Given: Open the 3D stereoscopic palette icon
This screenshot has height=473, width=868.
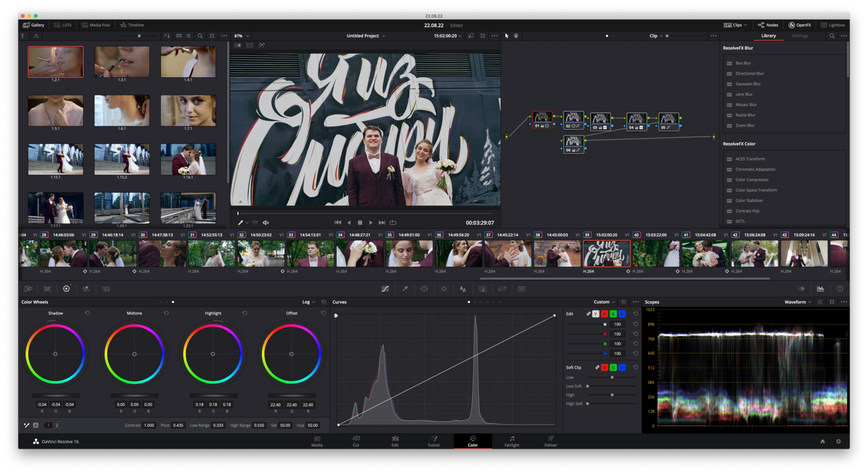Looking at the screenshot, I should [521, 289].
